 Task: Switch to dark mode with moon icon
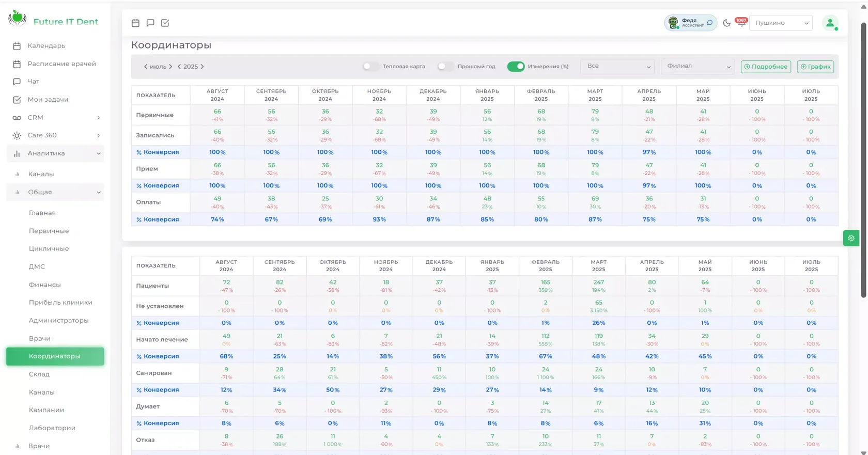coord(727,23)
